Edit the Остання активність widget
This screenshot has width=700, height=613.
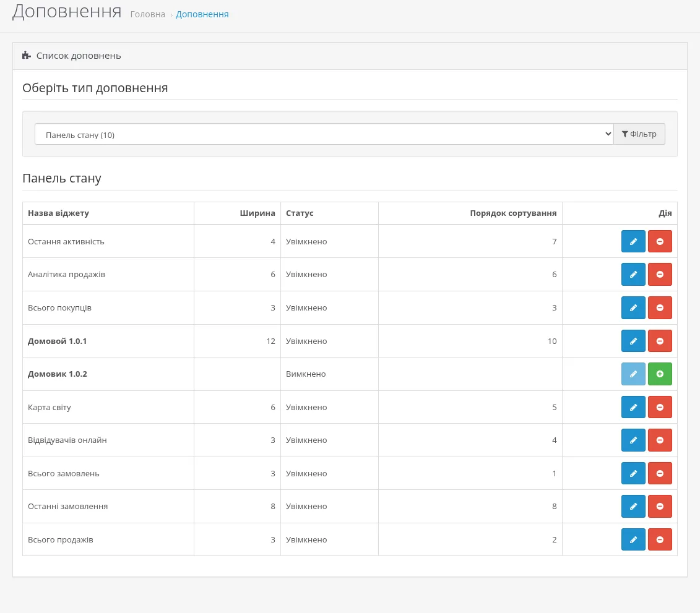tap(633, 241)
